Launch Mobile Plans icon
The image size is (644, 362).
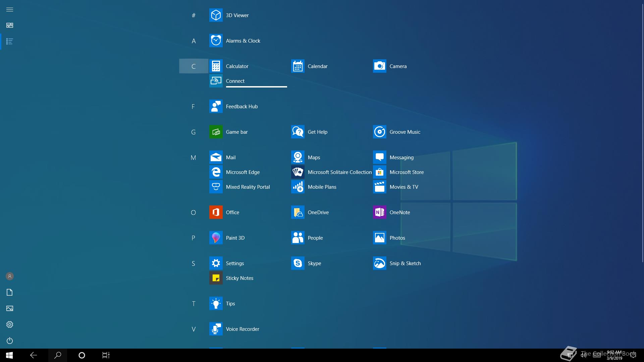tap(298, 187)
